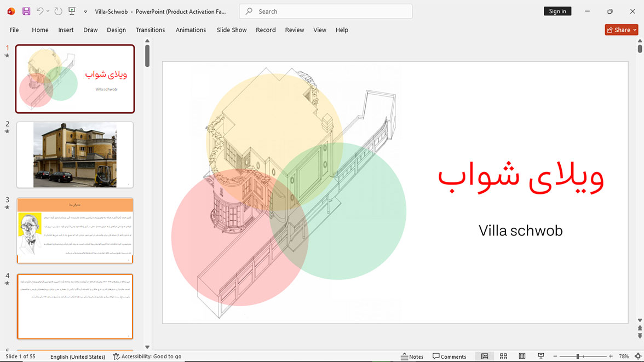
Task: Switch to the Record tab
Action: click(266, 30)
